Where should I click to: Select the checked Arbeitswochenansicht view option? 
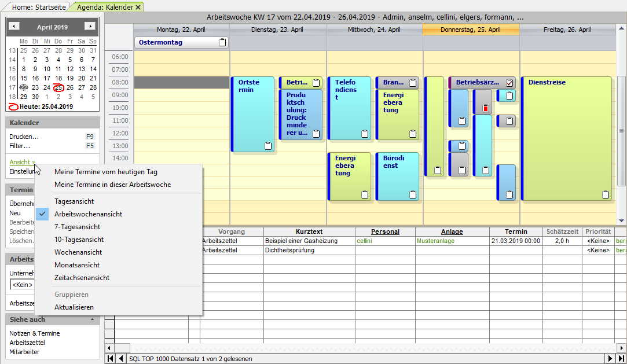coord(88,214)
